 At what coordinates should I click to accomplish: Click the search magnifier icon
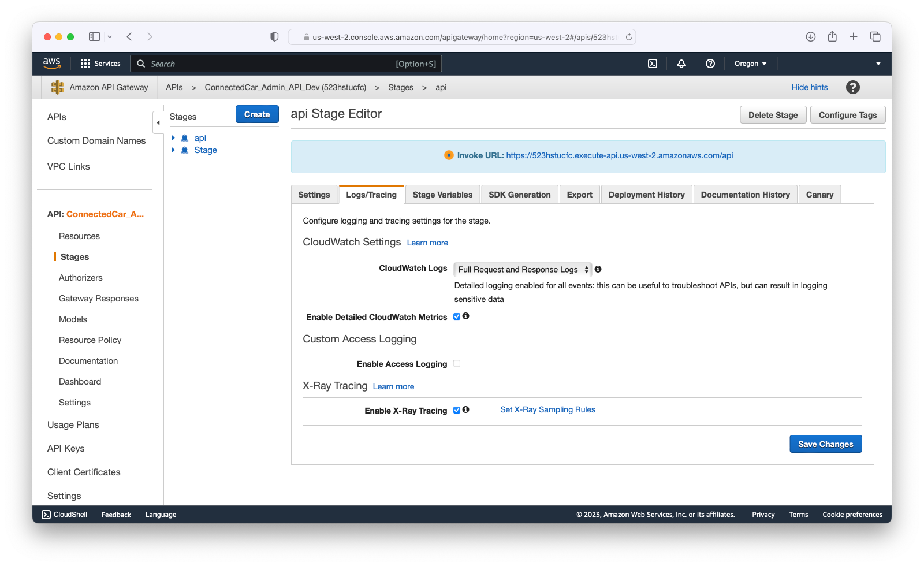point(141,64)
